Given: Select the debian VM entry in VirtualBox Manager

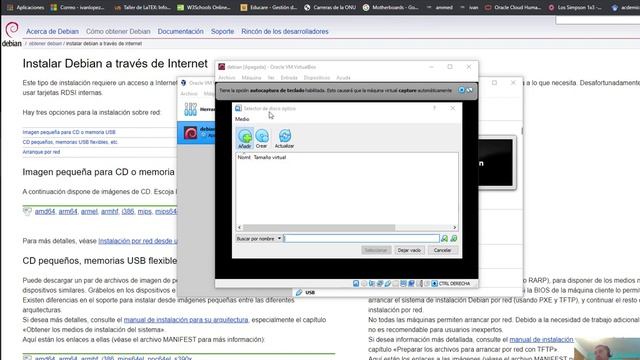Looking at the screenshot, I should (196, 133).
